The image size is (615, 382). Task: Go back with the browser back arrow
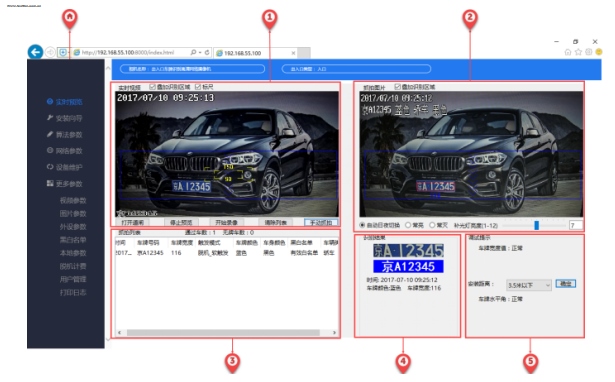tap(35, 51)
